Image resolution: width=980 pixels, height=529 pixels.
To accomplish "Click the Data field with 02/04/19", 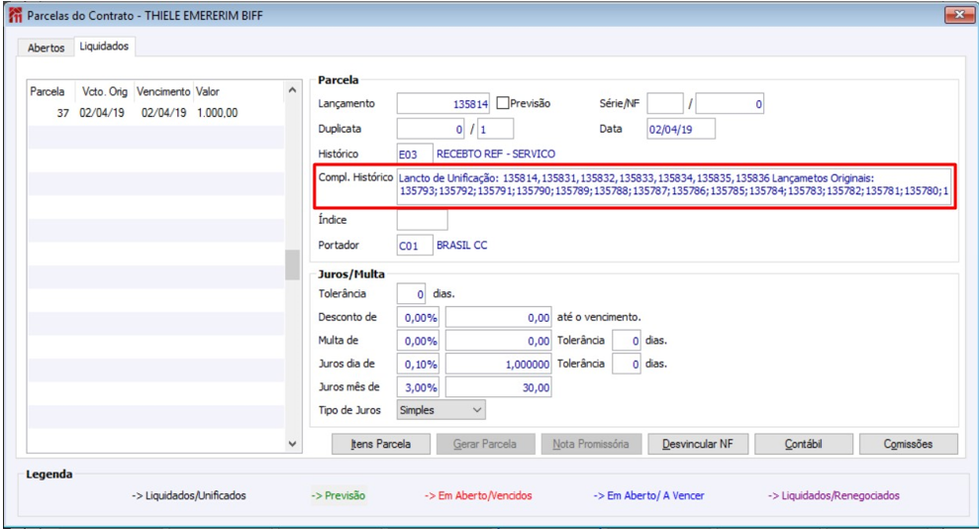I will click(x=681, y=130).
